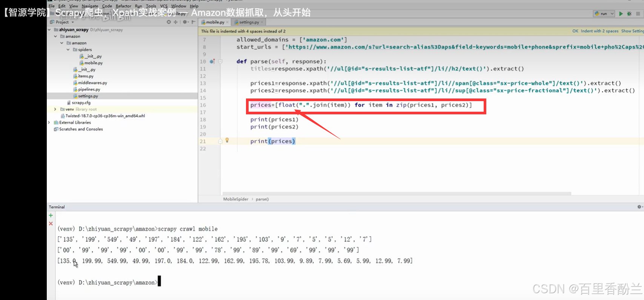Open Project panel gear settings
644x300 pixels.
tap(185, 22)
